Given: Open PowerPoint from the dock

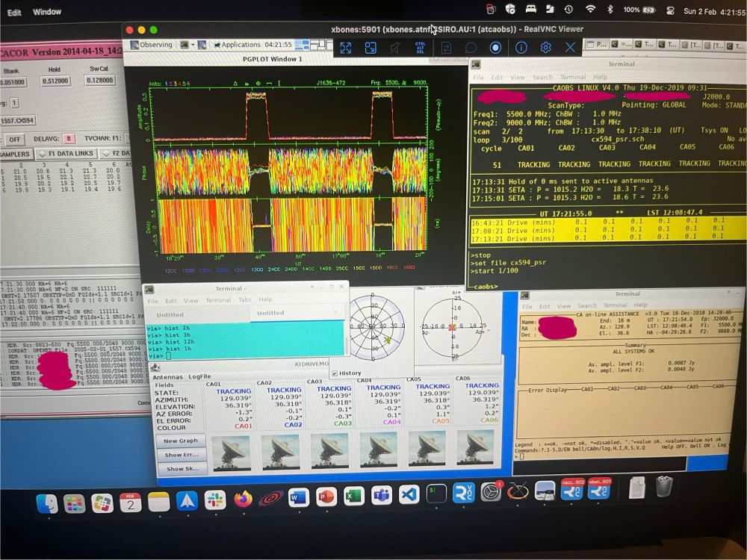Looking at the screenshot, I should tap(326, 497).
